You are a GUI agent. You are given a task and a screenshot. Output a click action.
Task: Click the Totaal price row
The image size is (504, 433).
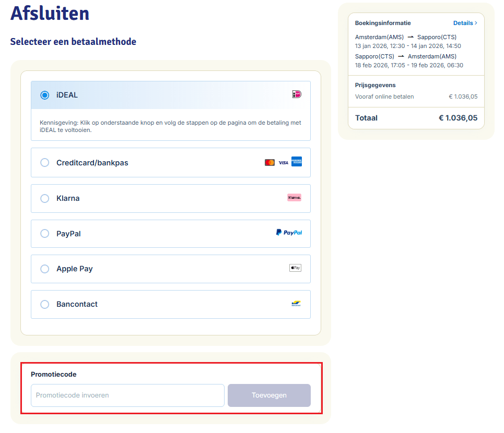[x=416, y=118]
